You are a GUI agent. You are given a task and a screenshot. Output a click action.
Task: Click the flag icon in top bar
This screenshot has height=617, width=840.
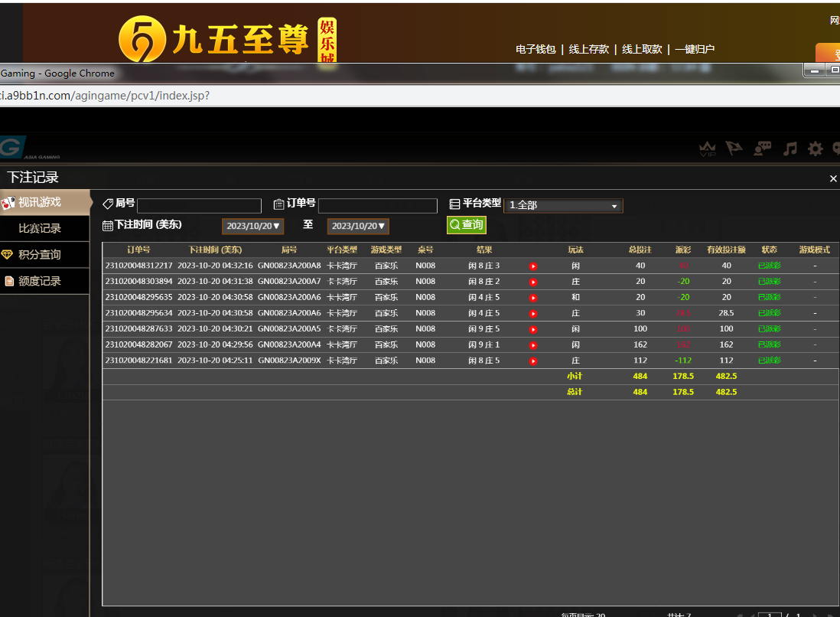734,149
